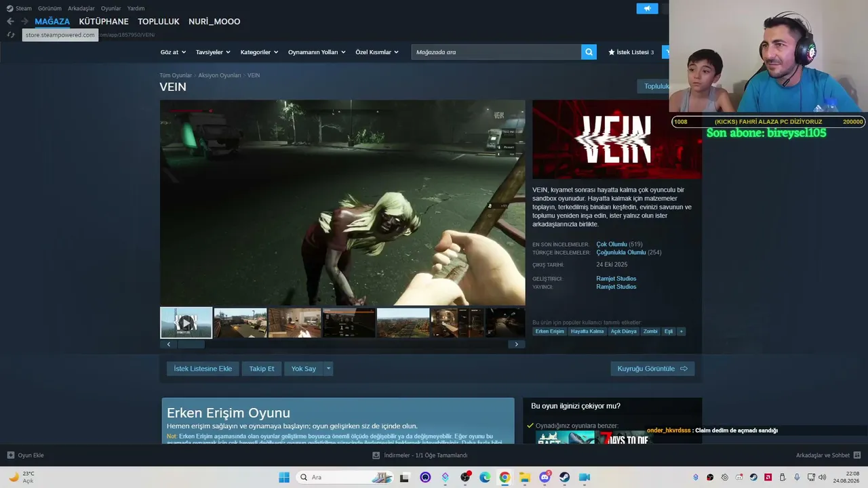Move the media strip back with the left arrow

tap(168, 344)
